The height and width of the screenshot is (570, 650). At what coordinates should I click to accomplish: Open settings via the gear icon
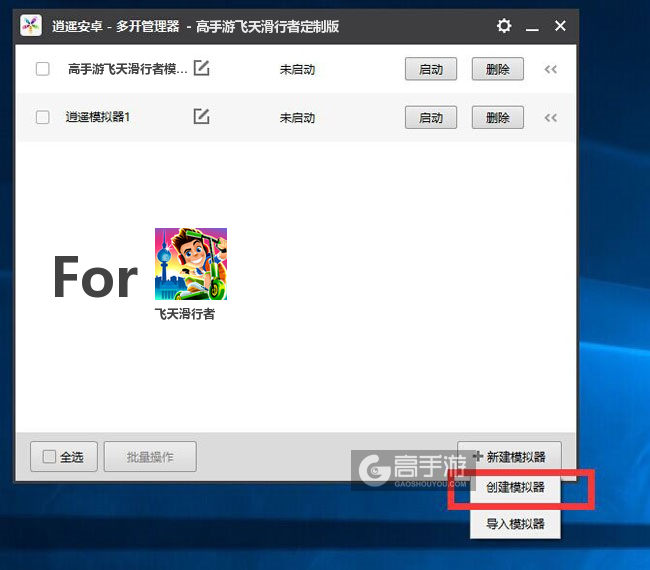click(x=504, y=26)
